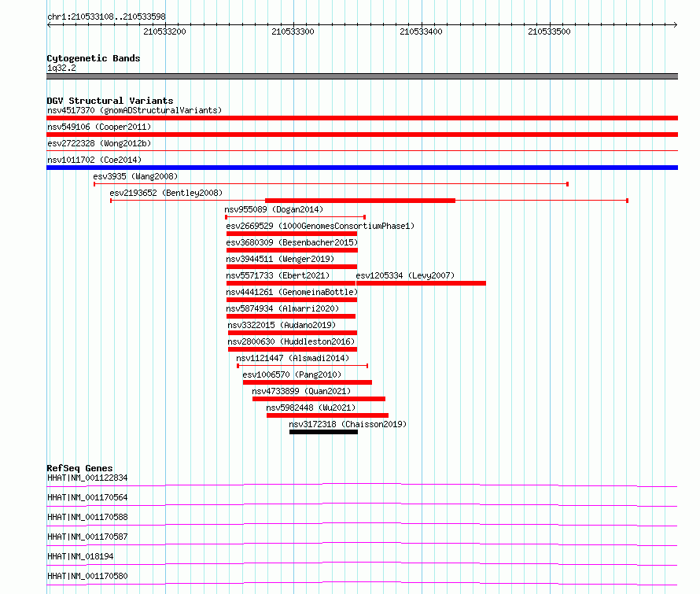Open transcript HHAT|NM_018194
The height and width of the screenshot is (594, 700).
point(80,556)
